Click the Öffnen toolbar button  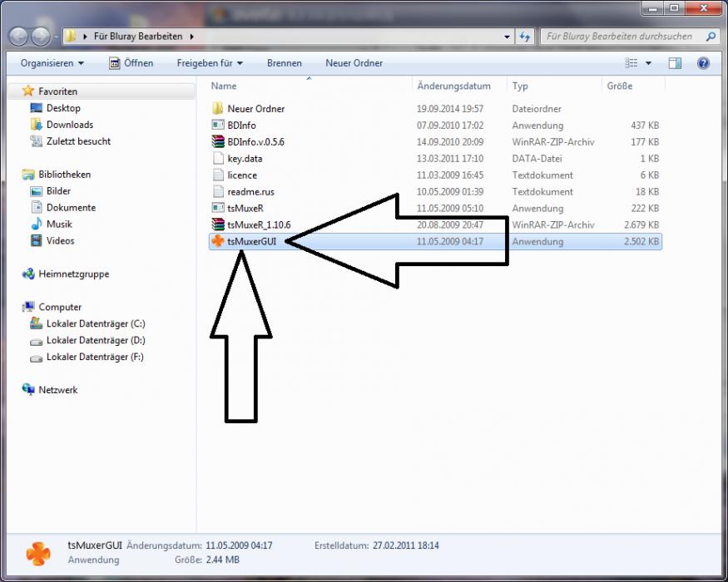click(131, 63)
